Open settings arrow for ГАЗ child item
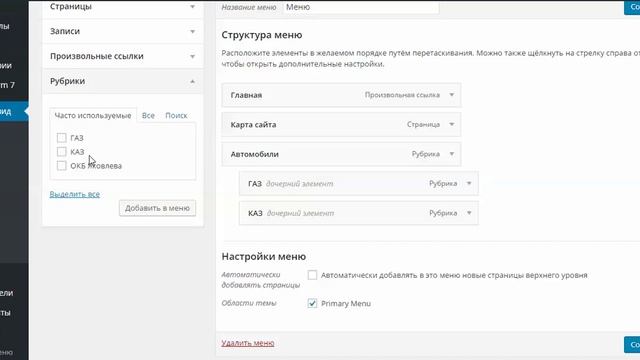 tap(469, 183)
